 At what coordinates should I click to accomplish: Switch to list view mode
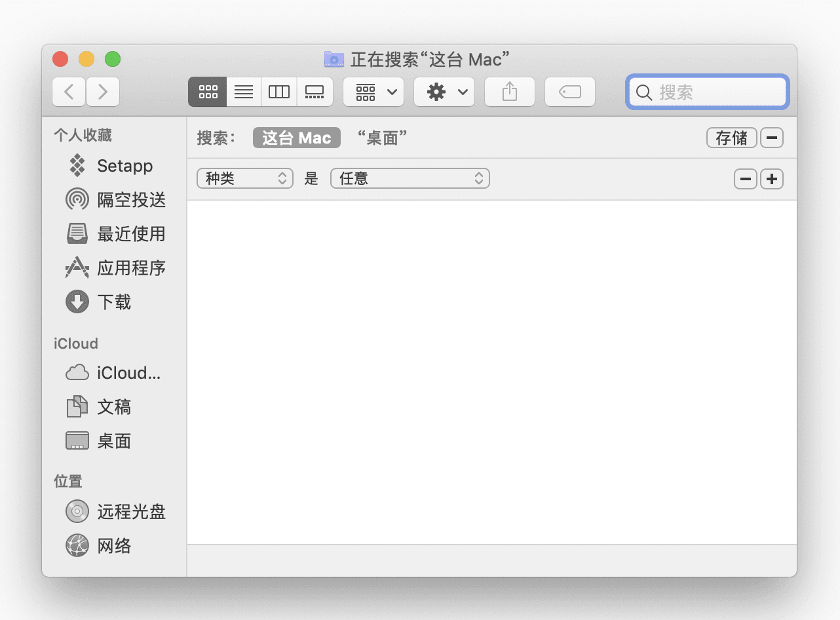243,92
